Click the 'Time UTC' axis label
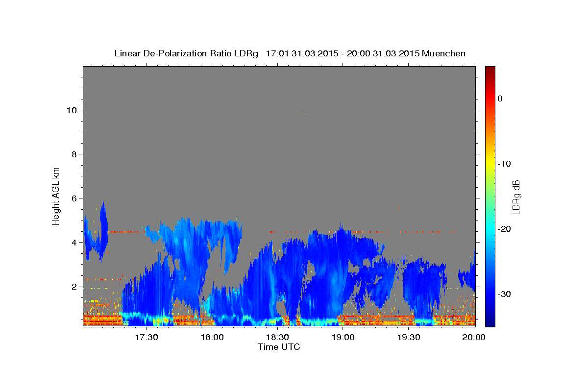588x392 pixels. 279,347
